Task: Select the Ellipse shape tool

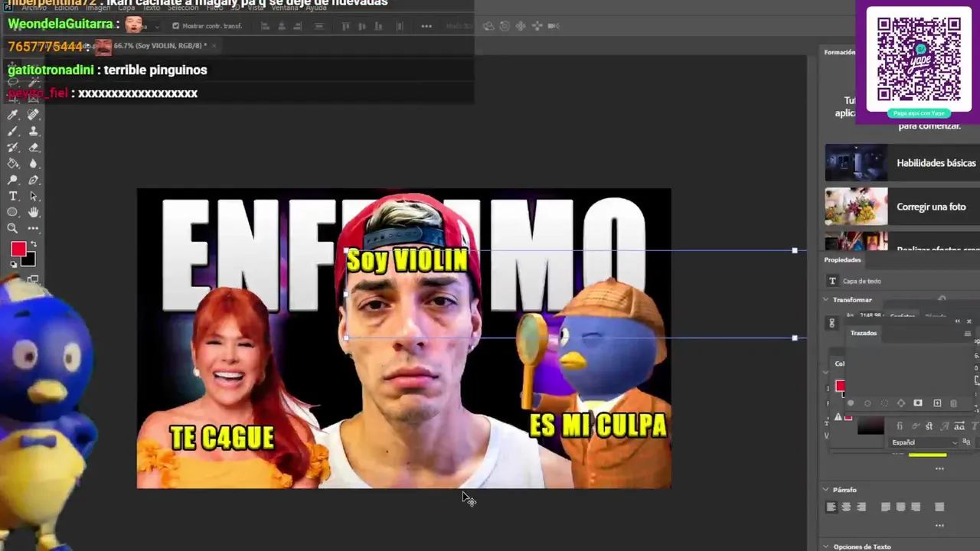Action: coord(12,212)
